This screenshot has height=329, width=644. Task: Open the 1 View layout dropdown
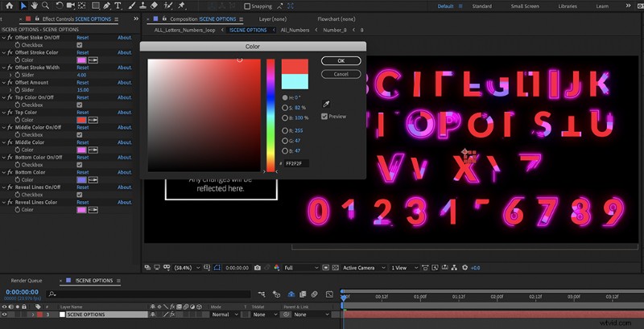point(404,268)
